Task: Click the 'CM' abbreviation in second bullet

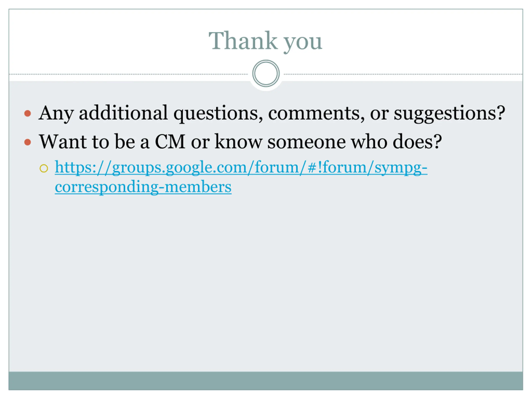Action: click(170, 142)
